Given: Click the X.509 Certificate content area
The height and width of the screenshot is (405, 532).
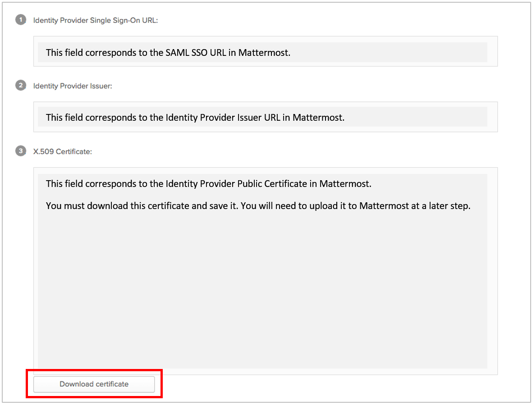Looking at the screenshot, I should 265,270.
